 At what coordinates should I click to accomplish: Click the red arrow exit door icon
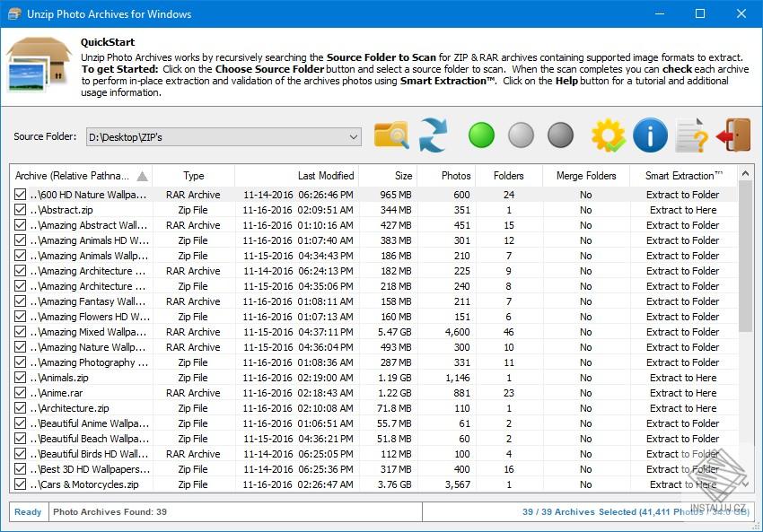pyautogui.click(x=732, y=135)
